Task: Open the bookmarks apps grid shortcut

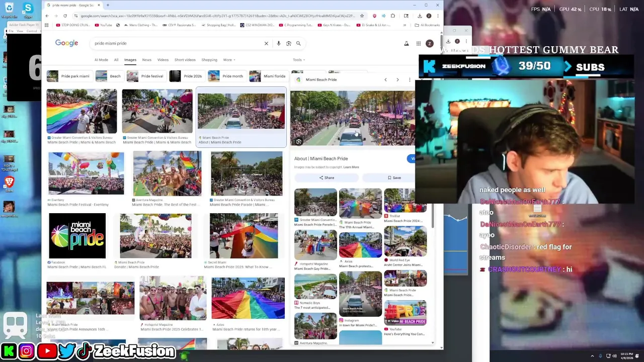Action: 47,25
